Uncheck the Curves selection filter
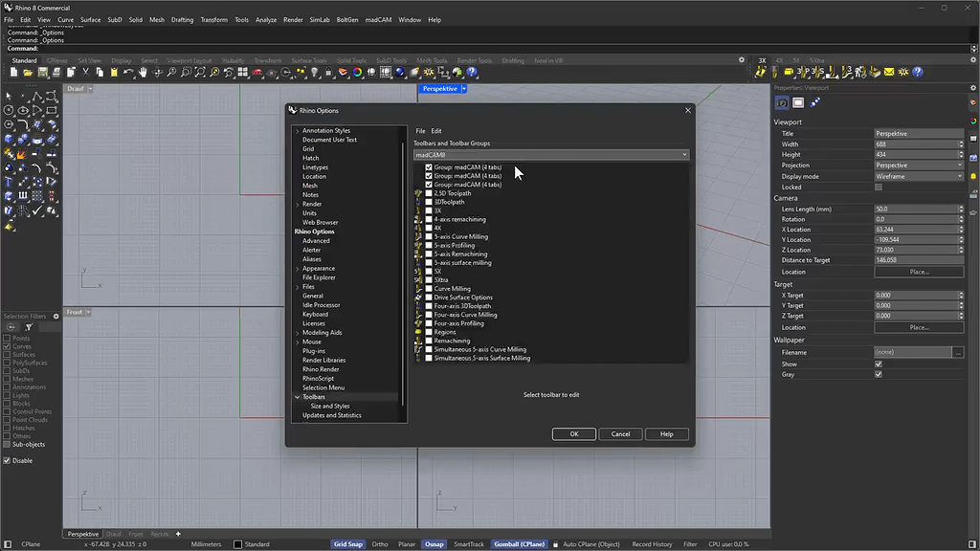 pos(7,346)
